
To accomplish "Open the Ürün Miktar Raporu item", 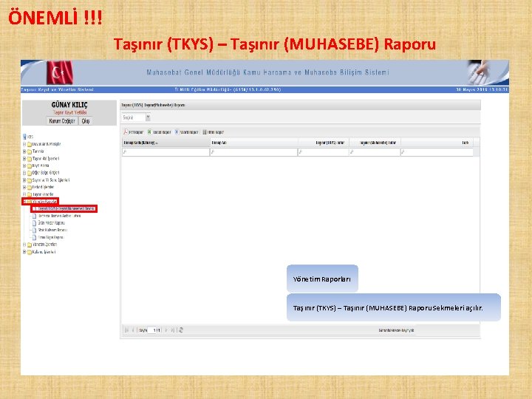I will (x=51, y=223).
